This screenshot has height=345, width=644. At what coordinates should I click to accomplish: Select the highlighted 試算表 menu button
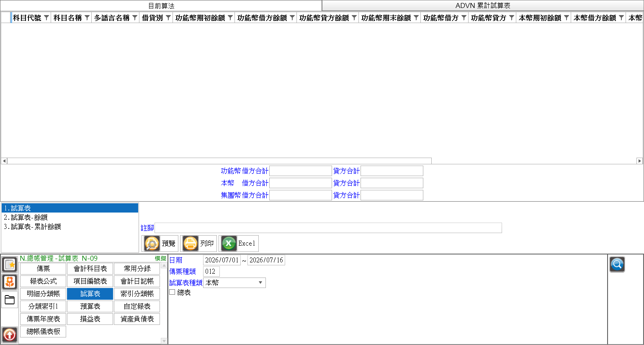(90, 294)
